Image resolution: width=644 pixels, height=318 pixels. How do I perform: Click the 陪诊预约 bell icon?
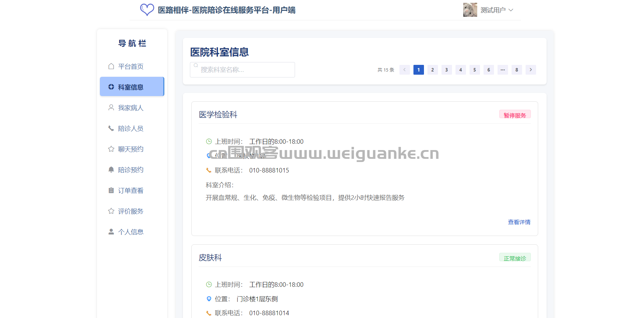[111, 170]
